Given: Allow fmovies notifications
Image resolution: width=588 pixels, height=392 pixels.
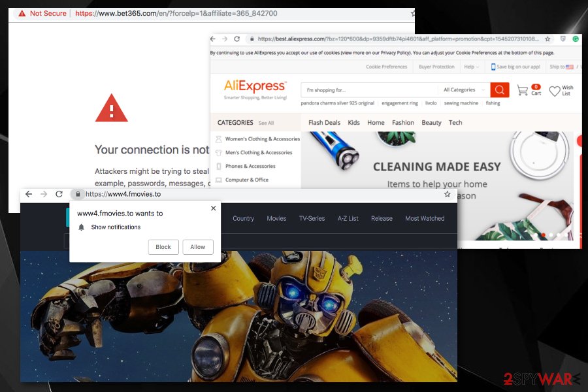Looking at the screenshot, I should click(x=197, y=247).
